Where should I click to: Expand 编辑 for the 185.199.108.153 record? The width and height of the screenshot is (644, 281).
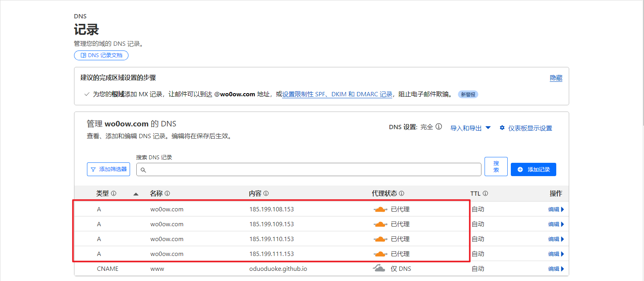[x=555, y=209]
